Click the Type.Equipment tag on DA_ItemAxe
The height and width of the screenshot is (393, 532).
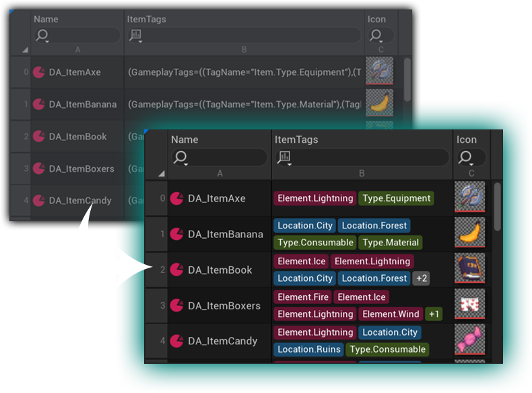[396, 198]
